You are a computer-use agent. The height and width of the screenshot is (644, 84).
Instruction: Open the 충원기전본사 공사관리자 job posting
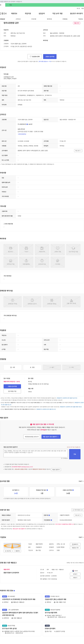(11, 573)
